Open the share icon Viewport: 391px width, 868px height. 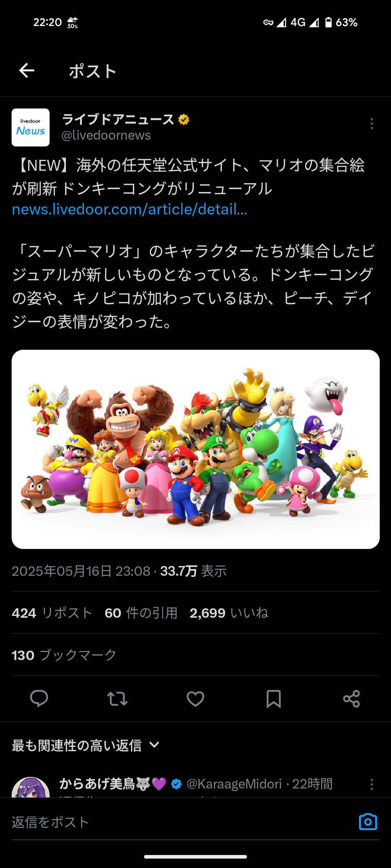point(352,698)
